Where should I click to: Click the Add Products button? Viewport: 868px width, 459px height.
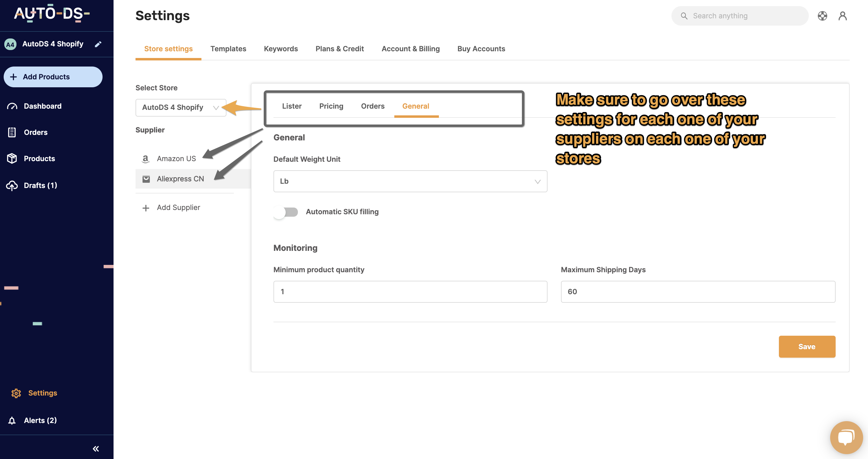click(x=53, y=77)
